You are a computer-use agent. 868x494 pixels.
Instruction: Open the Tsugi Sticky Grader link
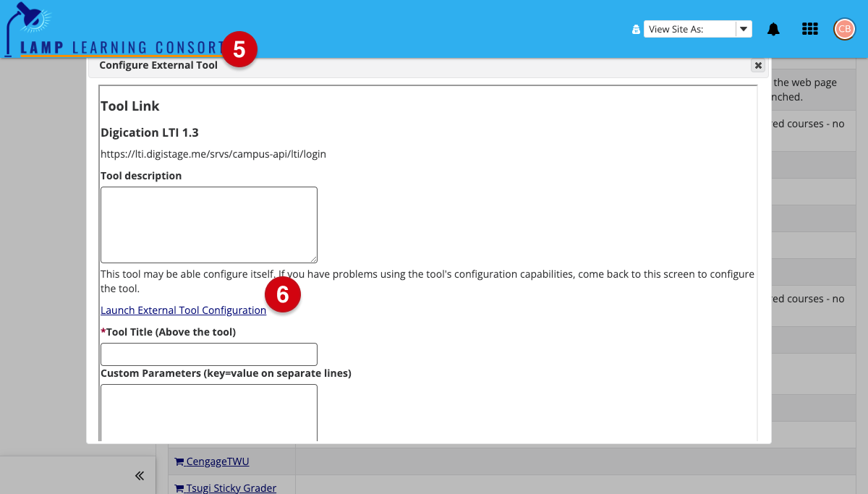pos(231,488)
